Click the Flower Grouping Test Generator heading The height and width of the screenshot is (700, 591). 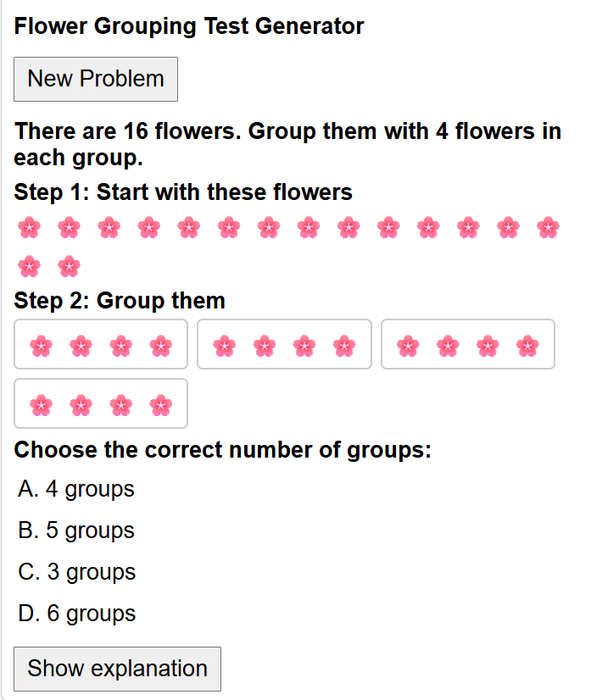tap(189, 26)
